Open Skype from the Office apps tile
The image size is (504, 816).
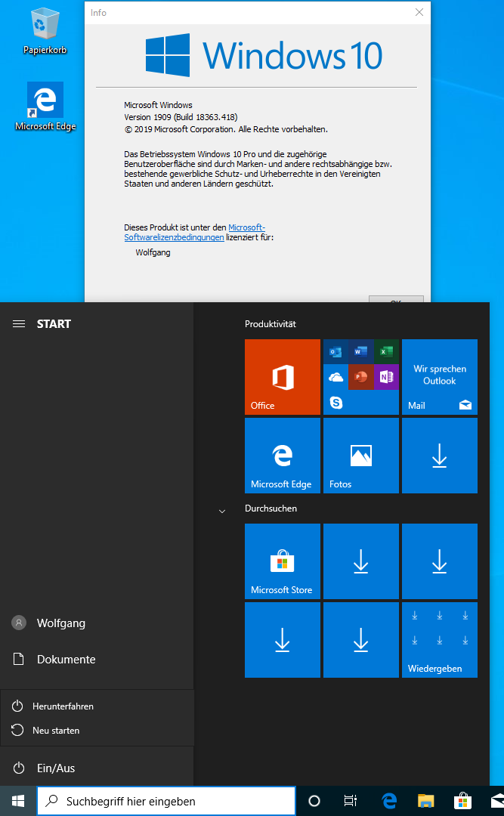(335, 402)
